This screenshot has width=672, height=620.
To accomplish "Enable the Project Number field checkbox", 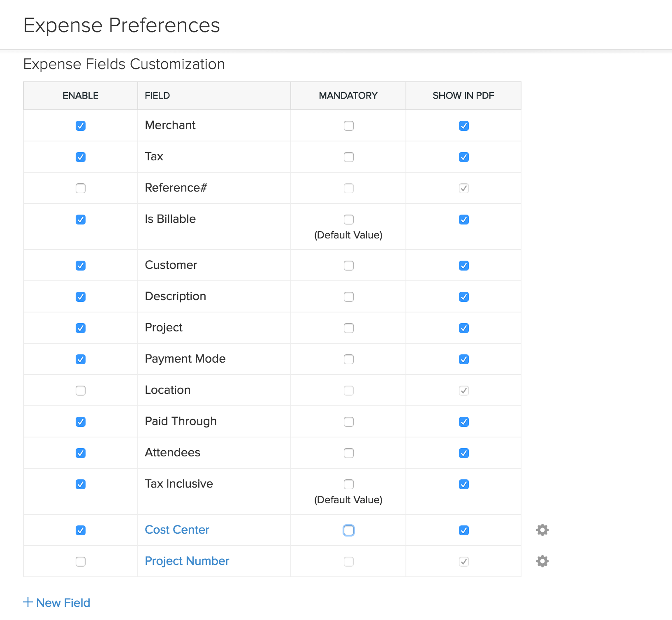I will click(x=81, y=562).
